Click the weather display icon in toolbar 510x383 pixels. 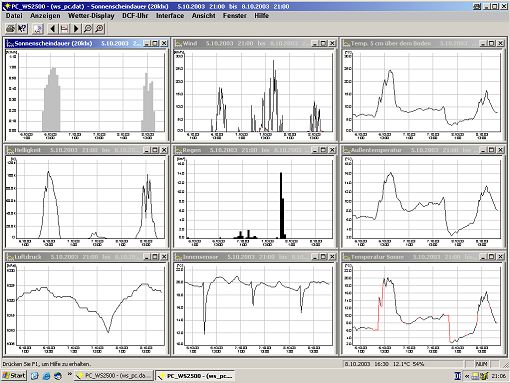tap(38, 29)
